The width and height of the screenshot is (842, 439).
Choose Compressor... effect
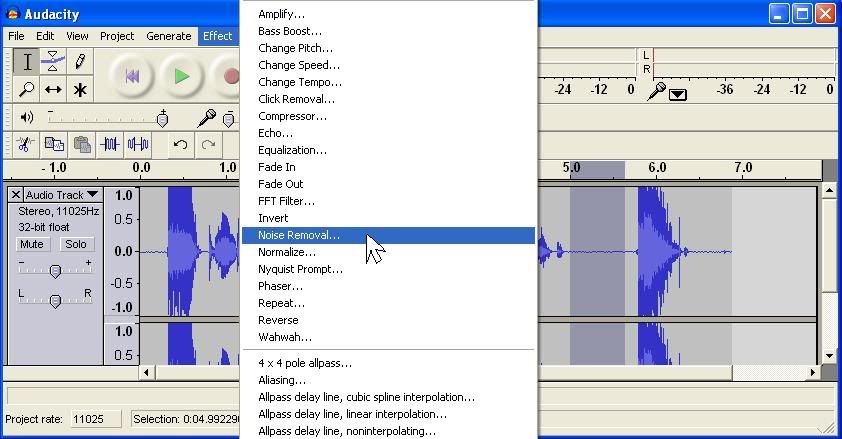pos(388,116)
